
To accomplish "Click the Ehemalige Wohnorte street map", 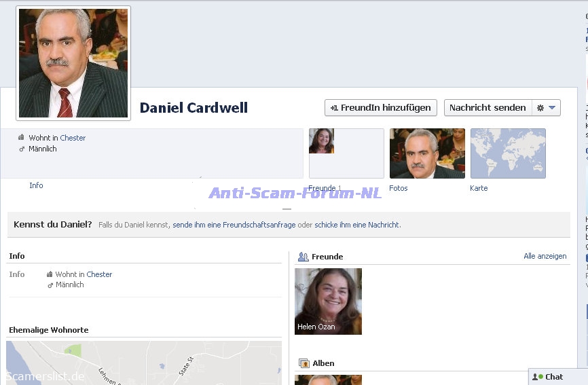I will point(143,363).
